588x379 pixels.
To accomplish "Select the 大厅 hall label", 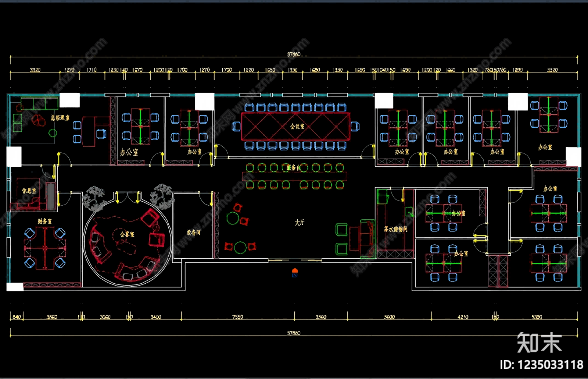I will tap(300, 223).
